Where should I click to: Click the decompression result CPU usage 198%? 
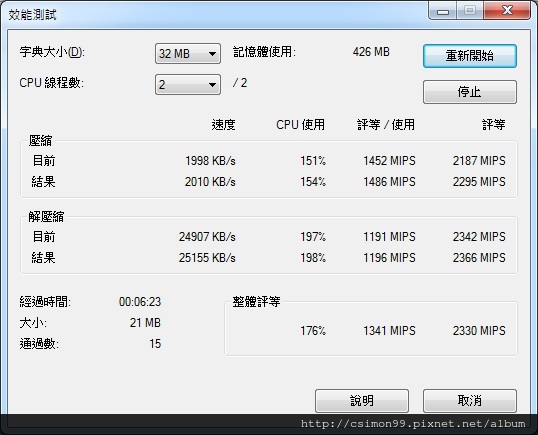[313, 258]
